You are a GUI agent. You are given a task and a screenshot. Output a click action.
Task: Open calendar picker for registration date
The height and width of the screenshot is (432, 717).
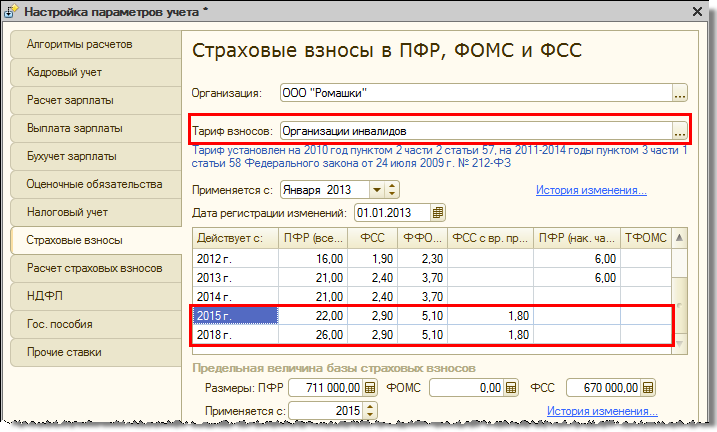pyautogui.click(x=438, y=213)
